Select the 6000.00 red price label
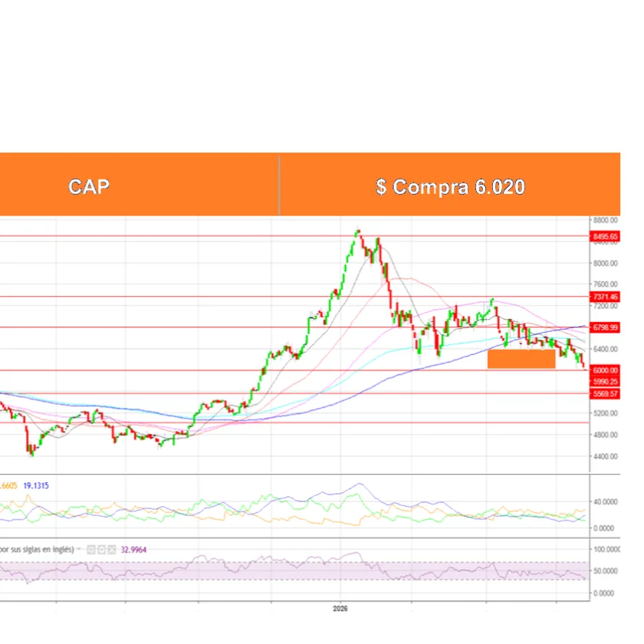This screenshot has height=644, width=644. click(605, 370)
